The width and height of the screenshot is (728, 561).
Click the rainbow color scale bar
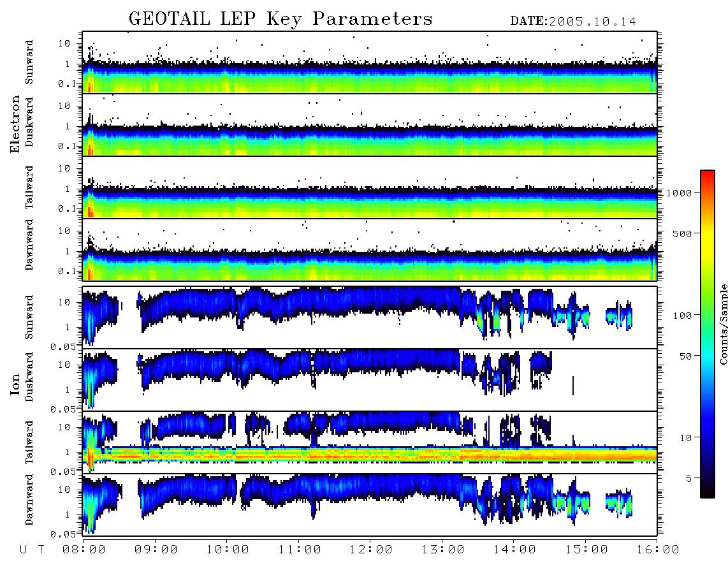pos(707,334)
